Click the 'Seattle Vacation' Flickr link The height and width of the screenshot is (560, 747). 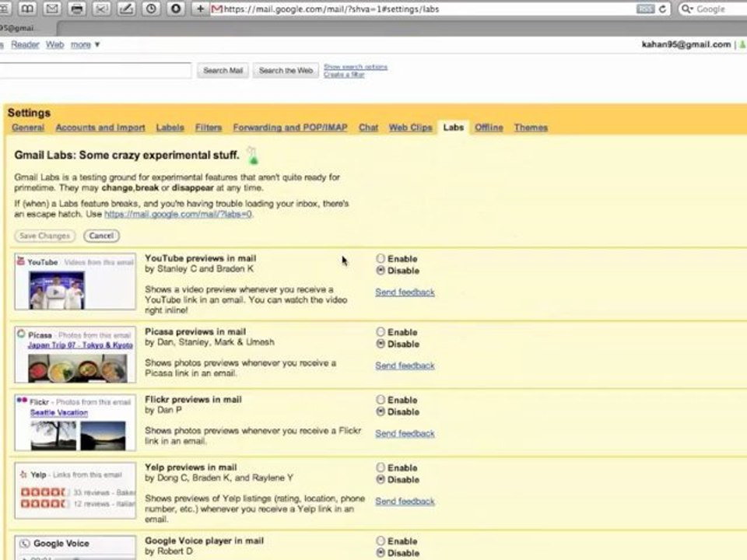click(59, 412)
